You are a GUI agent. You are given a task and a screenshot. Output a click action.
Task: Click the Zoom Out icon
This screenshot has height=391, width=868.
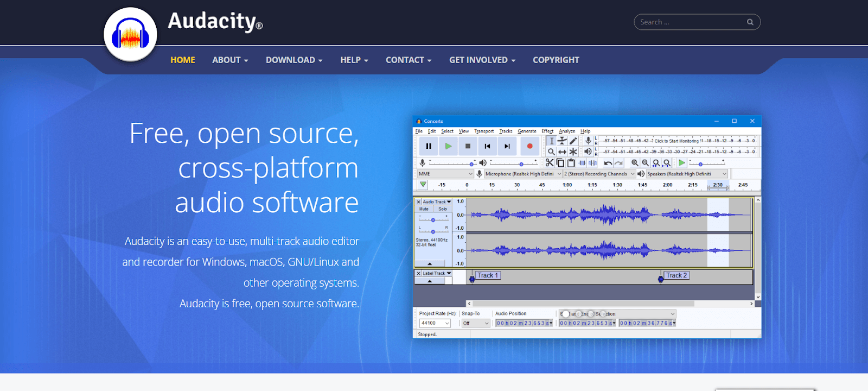coord(645,163)
